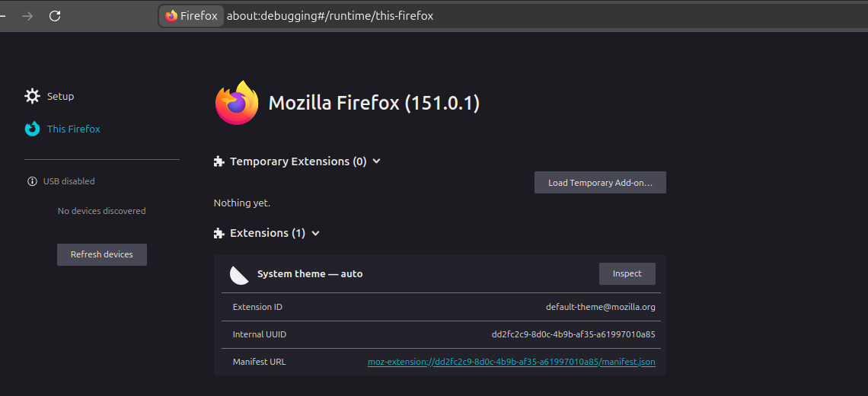This screenshot has width=868, height=396.
Task: Collapse the Extensions (1) section chevron
Action: 315,233
